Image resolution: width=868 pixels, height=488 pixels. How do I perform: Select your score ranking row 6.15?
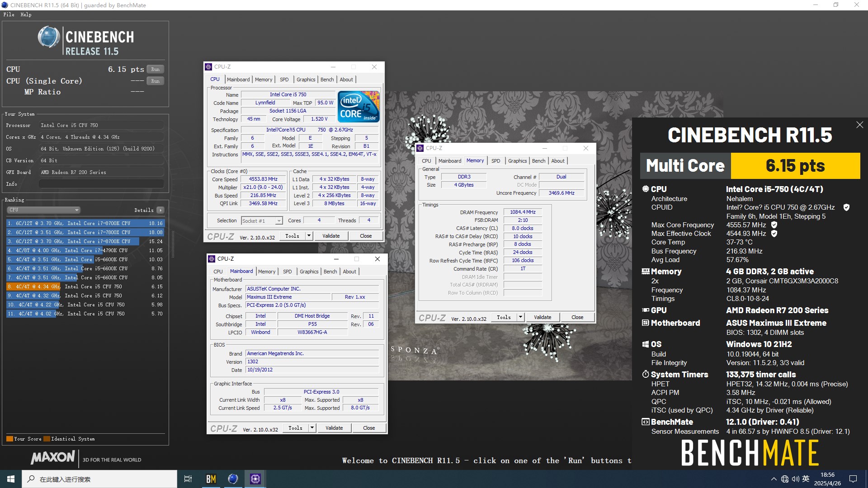click(x=85, y=286)
